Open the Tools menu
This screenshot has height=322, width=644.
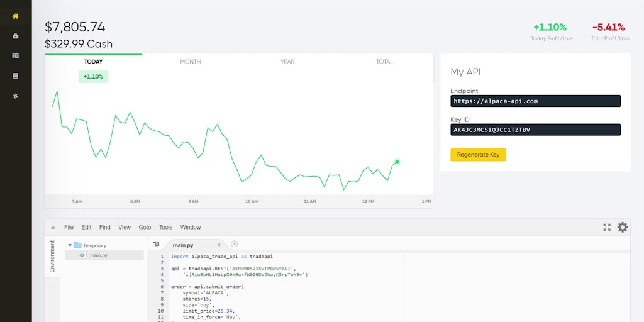[166, 227]
